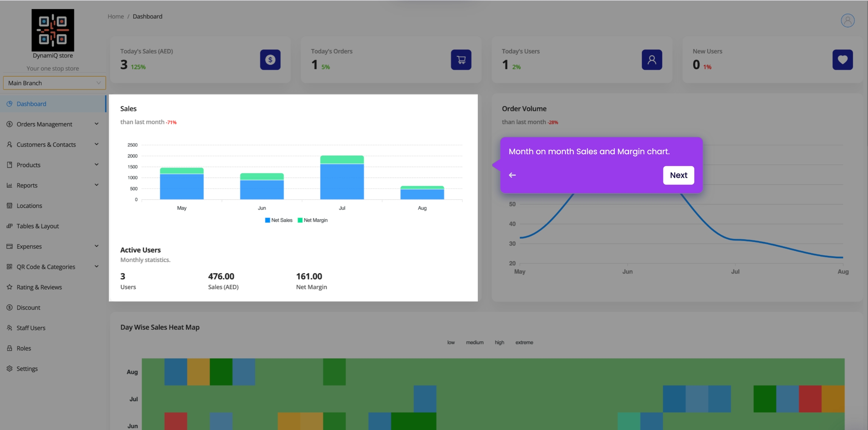
Task: Open the Main Branch dropdown
Action: click(54, 83)
